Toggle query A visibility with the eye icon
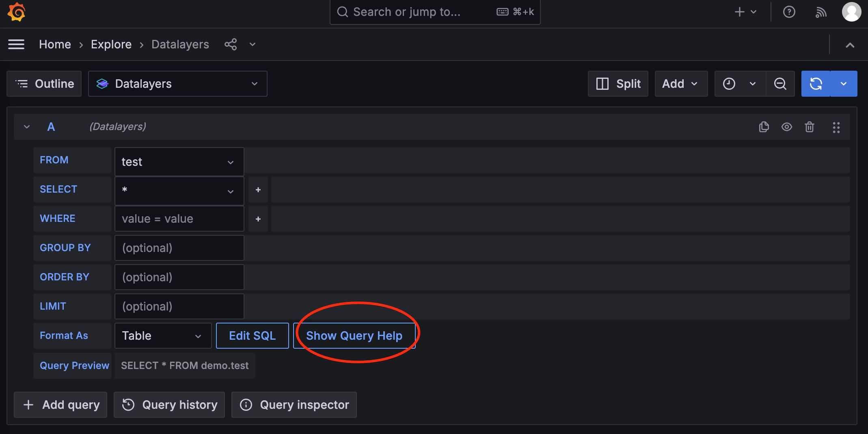The image size is (868, 434). (x=787, y=127)
